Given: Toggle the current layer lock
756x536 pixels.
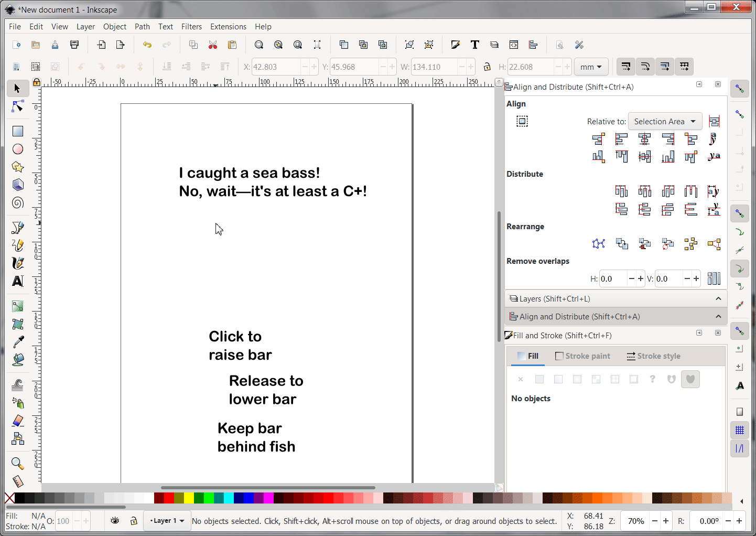Looking at the screenshot, I should pyautogui.click(x=134, y=521).
